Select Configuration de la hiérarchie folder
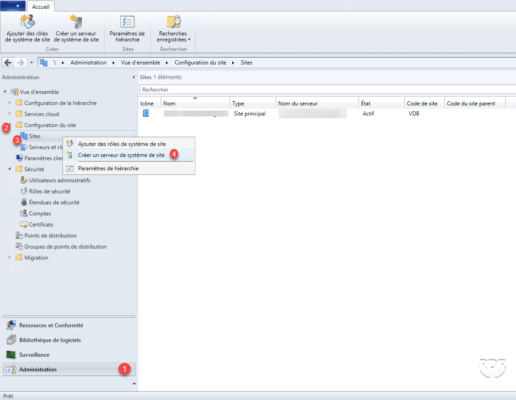 click(56, 103)
